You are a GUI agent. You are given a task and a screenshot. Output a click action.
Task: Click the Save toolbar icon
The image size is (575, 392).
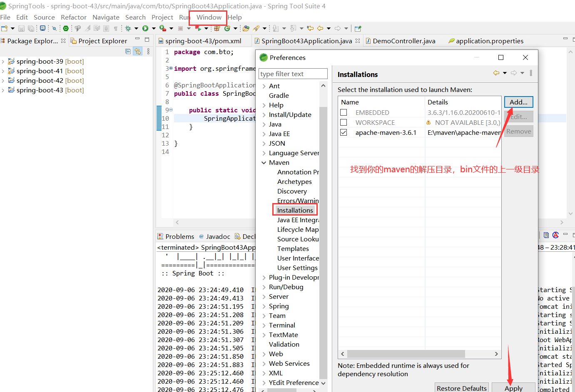coord(21,28)
